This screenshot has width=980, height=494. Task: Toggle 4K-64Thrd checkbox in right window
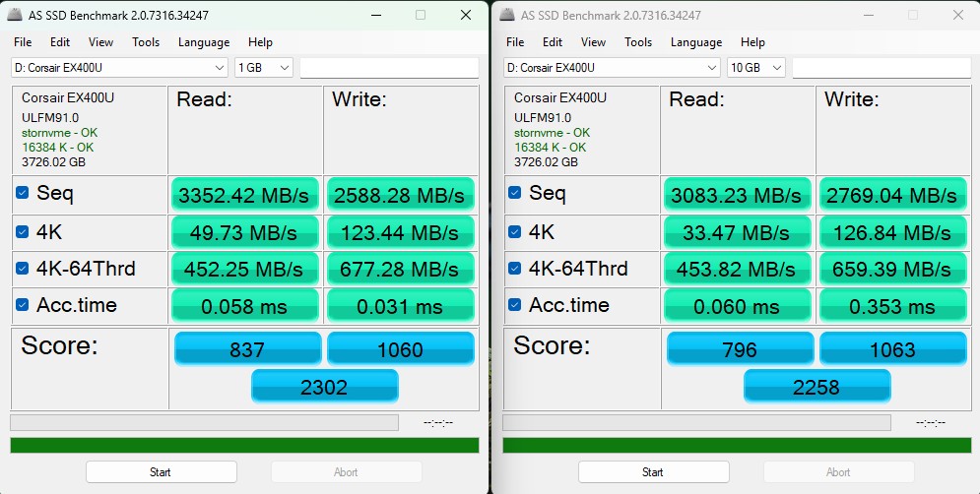pyautogui.click(x=514, y=268)
